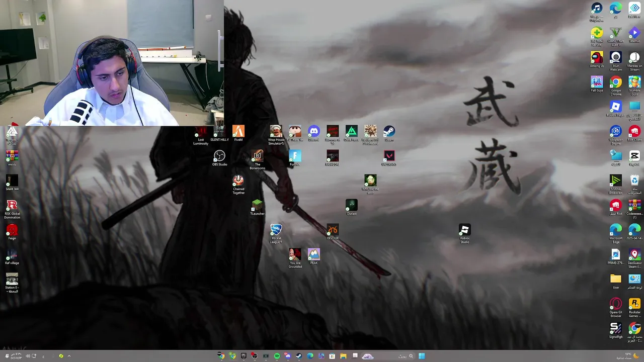Viewport: 644px width, 362px height.
Task: Open Wallpaper Engine shortcut
Action: point(616,135)
